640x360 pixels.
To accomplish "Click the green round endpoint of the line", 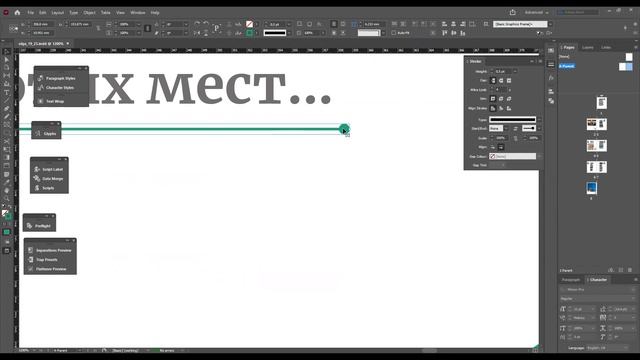I will click(344, 129).
